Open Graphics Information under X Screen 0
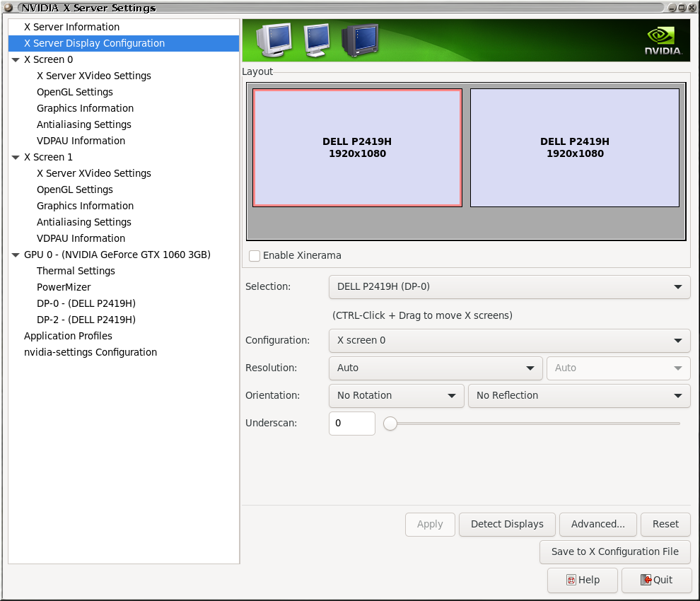The image size is (700, 601). (85, 108)
